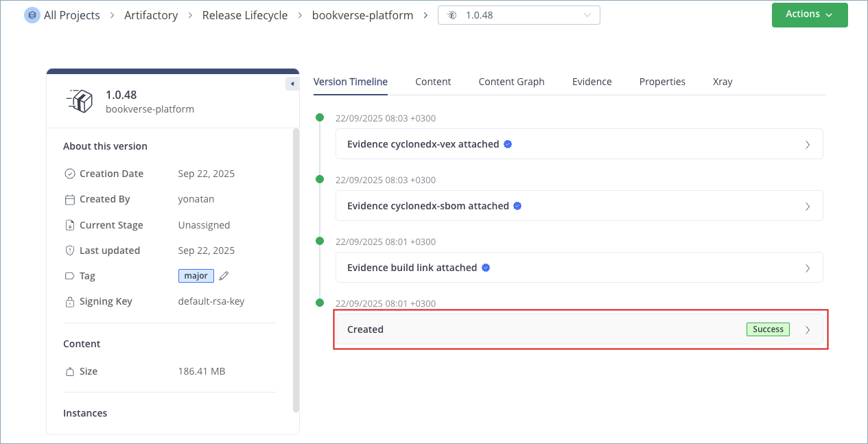Image resolution: width=868 pixels, height=444 pixels.
Task: Click the Creation Date check icon
Action: [69, 174]
